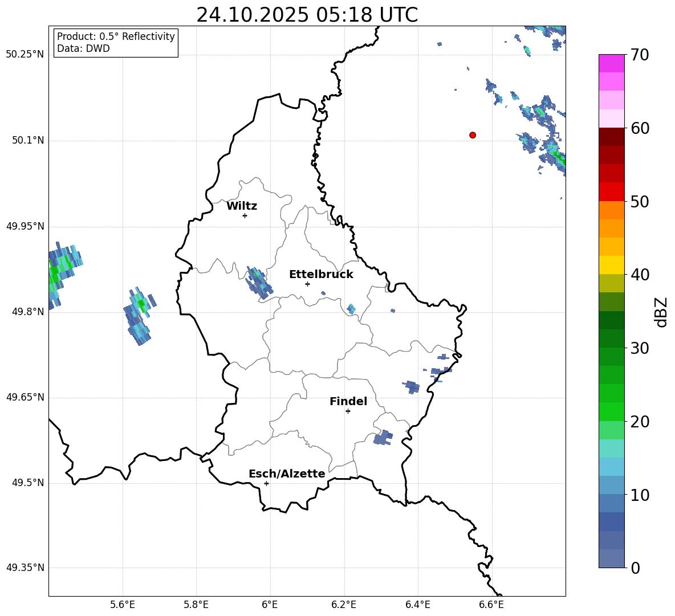
Task: Pick the orange colorbar swatch below 50
Action: pos(611,210)
